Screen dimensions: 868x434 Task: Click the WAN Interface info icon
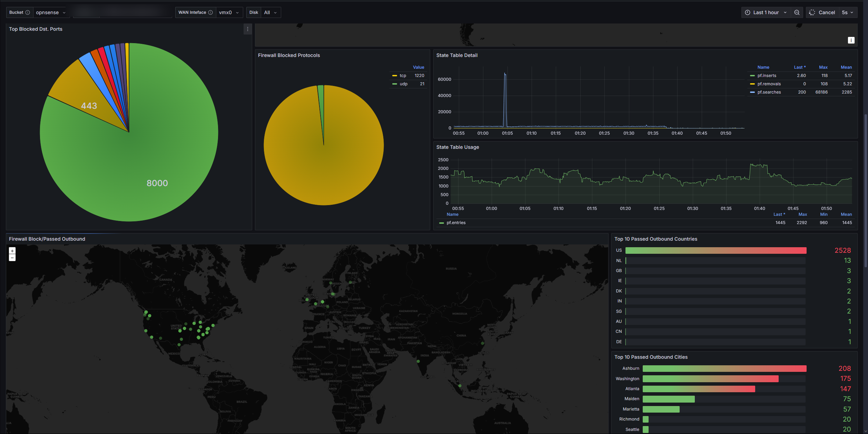210,12
